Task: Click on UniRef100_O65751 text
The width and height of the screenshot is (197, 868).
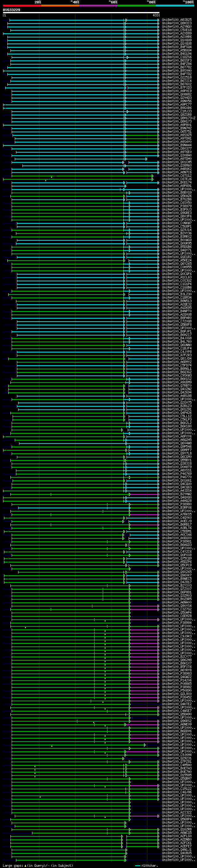Action: (x=177, y=131)
